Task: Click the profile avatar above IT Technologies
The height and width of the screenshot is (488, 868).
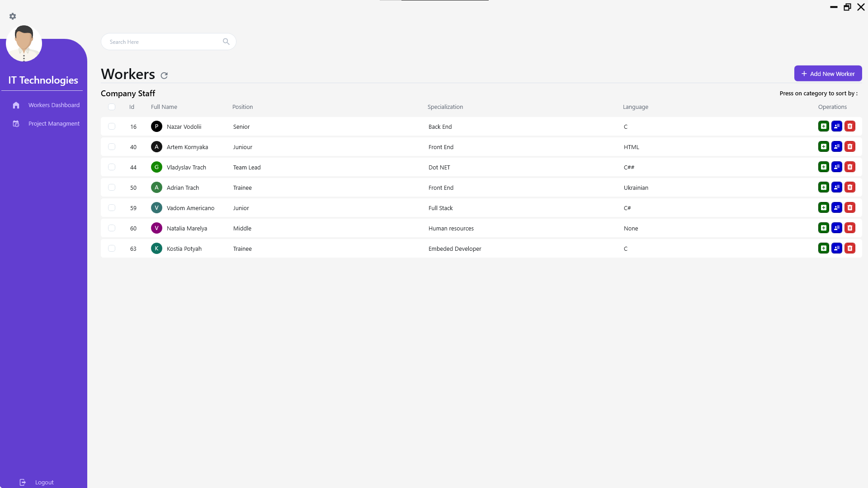Action: [24, 43]
